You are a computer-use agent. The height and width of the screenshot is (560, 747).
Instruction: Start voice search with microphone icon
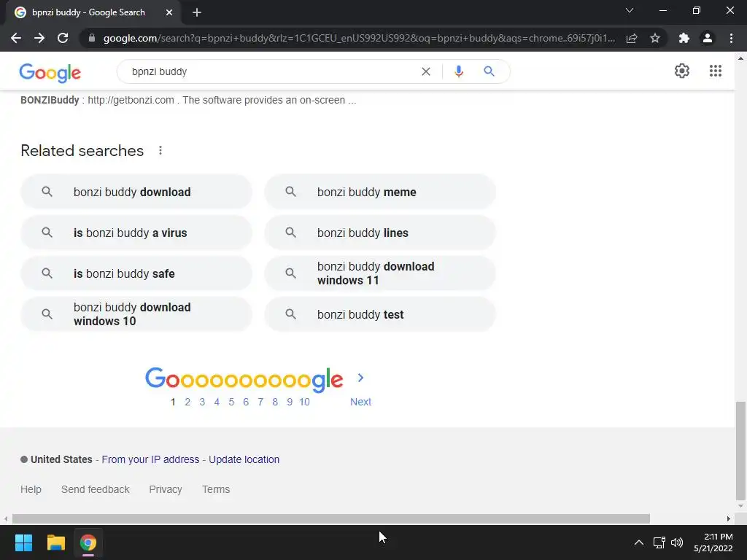(459, 71)
